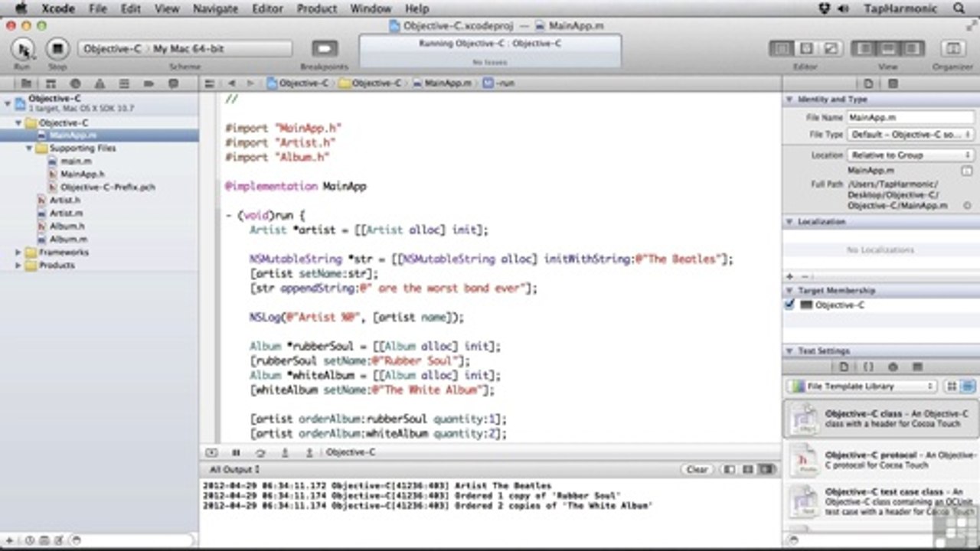980x551 pixels.
Task: Show the Project navigator
Action: (x=26, y=83)
